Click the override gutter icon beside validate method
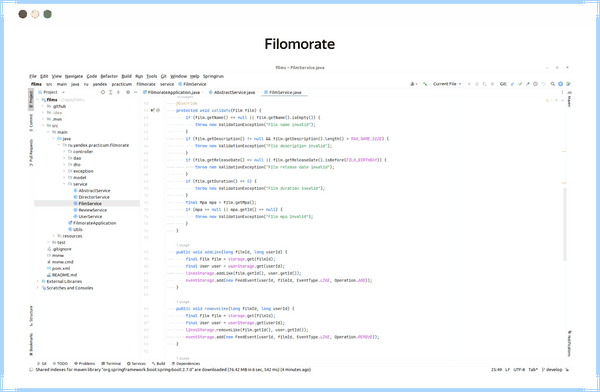The width and height of the screenshot is (600, 392). pos(153,110)
